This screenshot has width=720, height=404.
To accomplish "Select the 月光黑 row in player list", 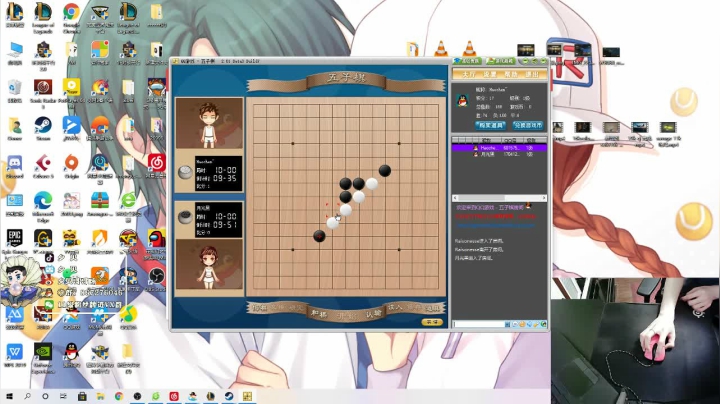I will coord(499,155).
